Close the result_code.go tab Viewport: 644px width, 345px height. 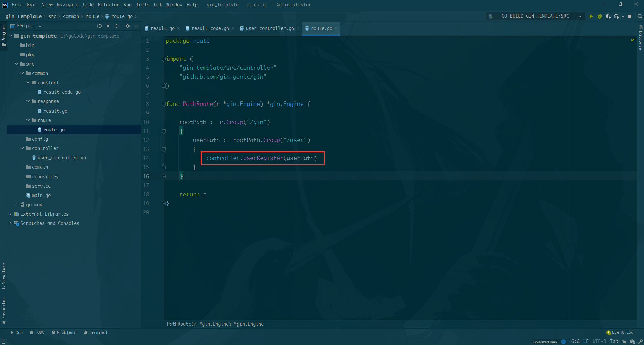233,29
